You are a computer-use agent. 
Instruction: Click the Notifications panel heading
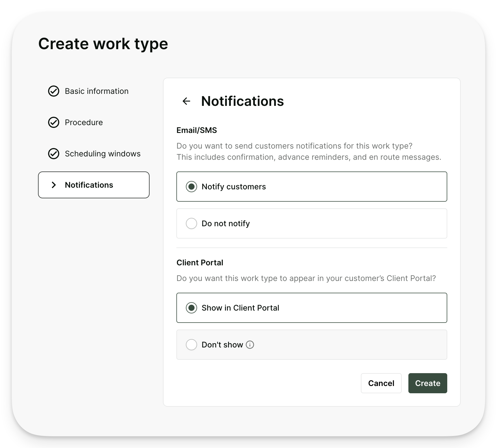(242, 101)
